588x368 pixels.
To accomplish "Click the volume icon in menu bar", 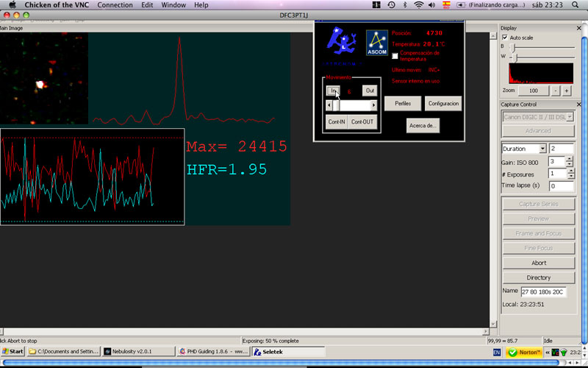I will [x=432, y=5].
